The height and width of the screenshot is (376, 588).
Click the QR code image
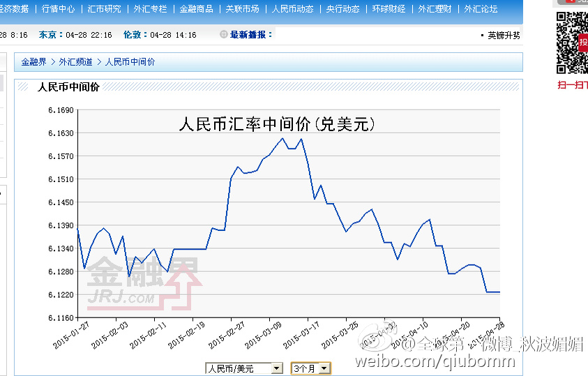tap(572, 43)
